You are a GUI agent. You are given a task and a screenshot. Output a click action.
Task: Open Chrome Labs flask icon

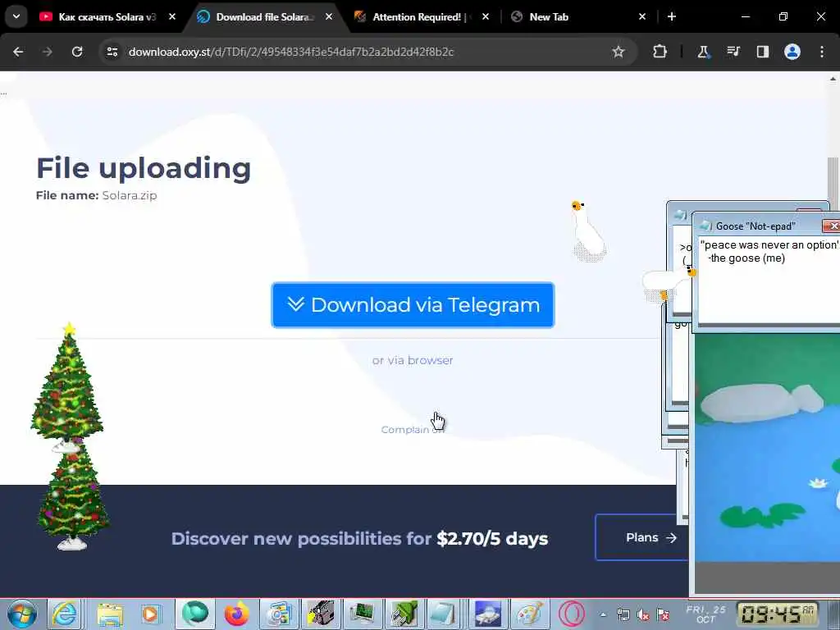703,52
